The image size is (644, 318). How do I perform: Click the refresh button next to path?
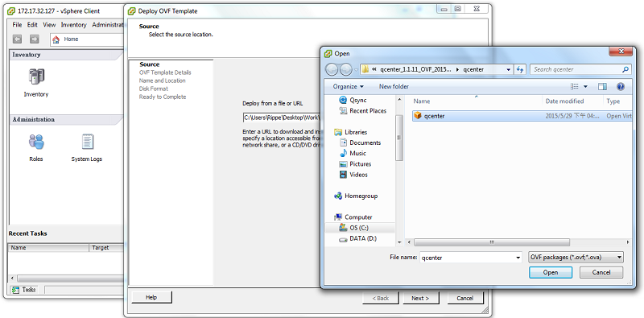tap(520, 69)
